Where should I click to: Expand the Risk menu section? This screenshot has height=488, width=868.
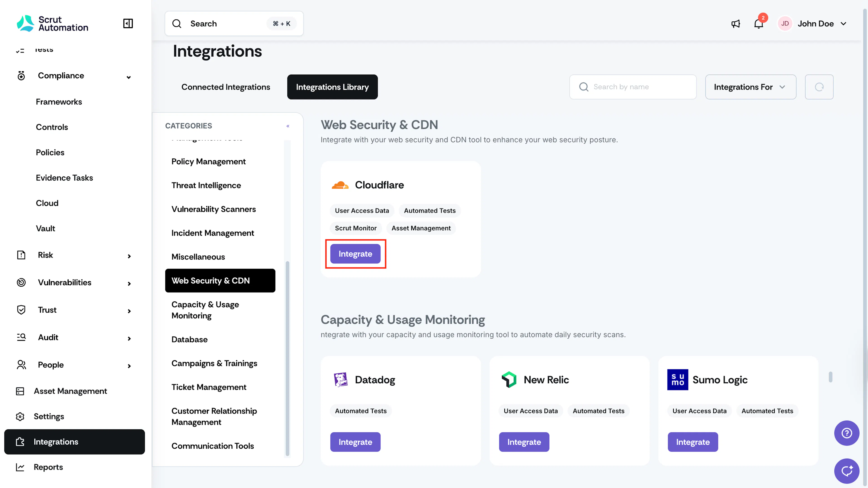pos(129,256)
